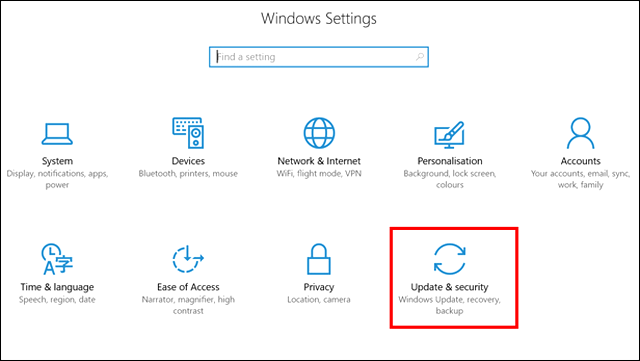Open the Update & security arrows icon
The image size is (640, 361).
[449, 259]
